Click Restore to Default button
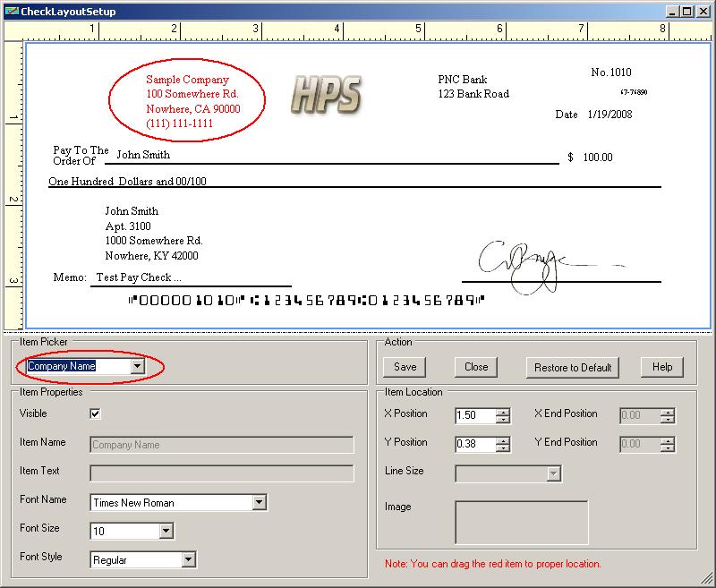 (x=573, y=367)
